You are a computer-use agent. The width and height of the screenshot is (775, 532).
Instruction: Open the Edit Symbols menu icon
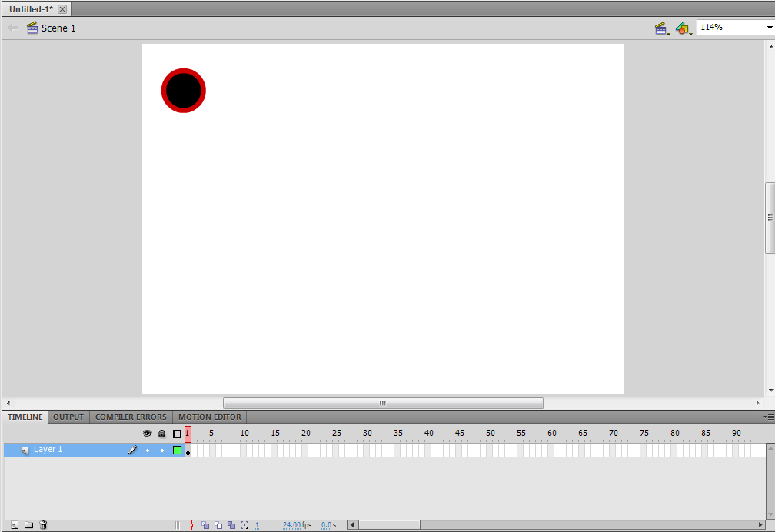pos(684,28)
